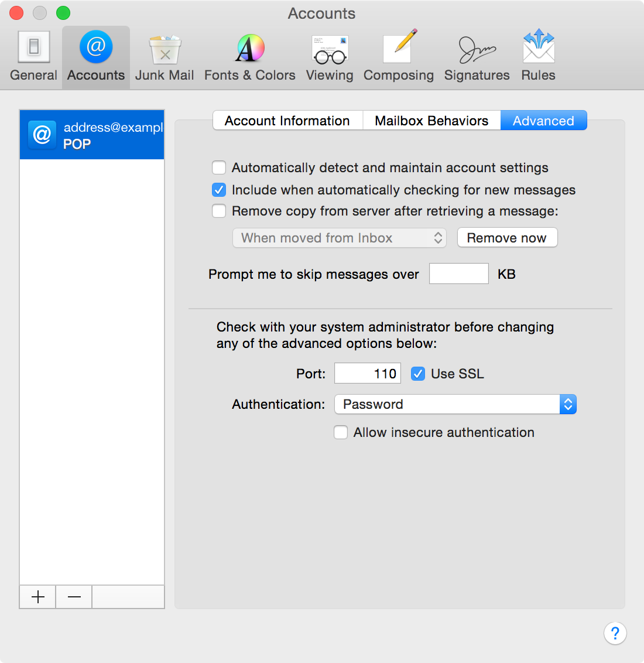Open Fonts & Colors preferences
This screenshot has width=644, height=663.
pos(249,56)
